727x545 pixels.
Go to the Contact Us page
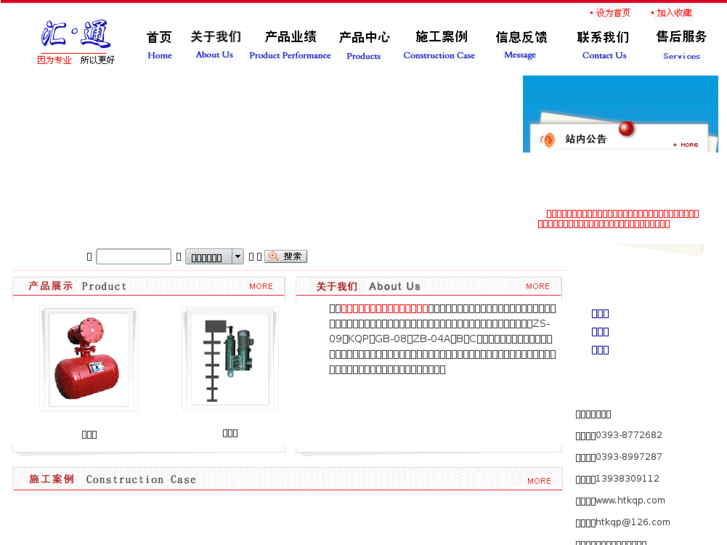[604, 45]
